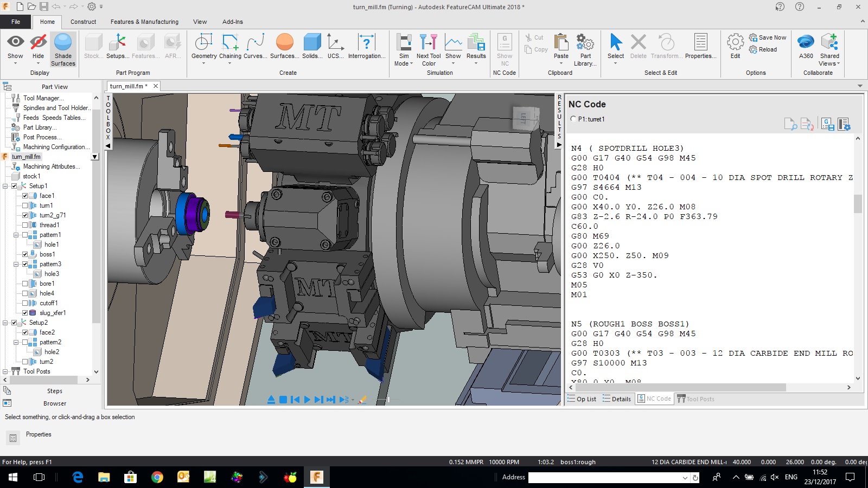
Task: Open the Op List tab
Action: pyautogui.click(x=582, y=399)
